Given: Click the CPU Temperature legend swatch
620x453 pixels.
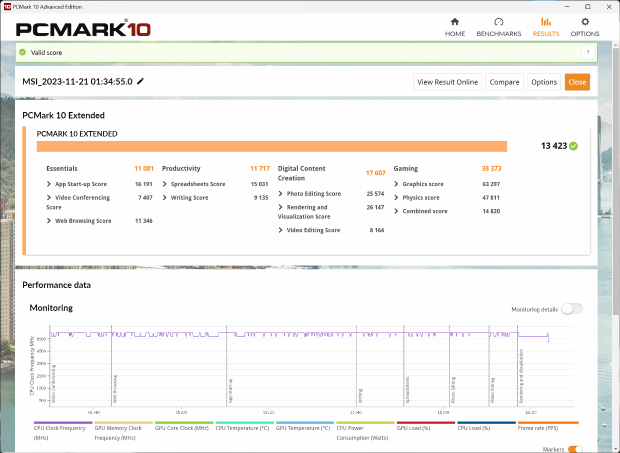Looking at the screenshot, I should click(x=244, y=423).
